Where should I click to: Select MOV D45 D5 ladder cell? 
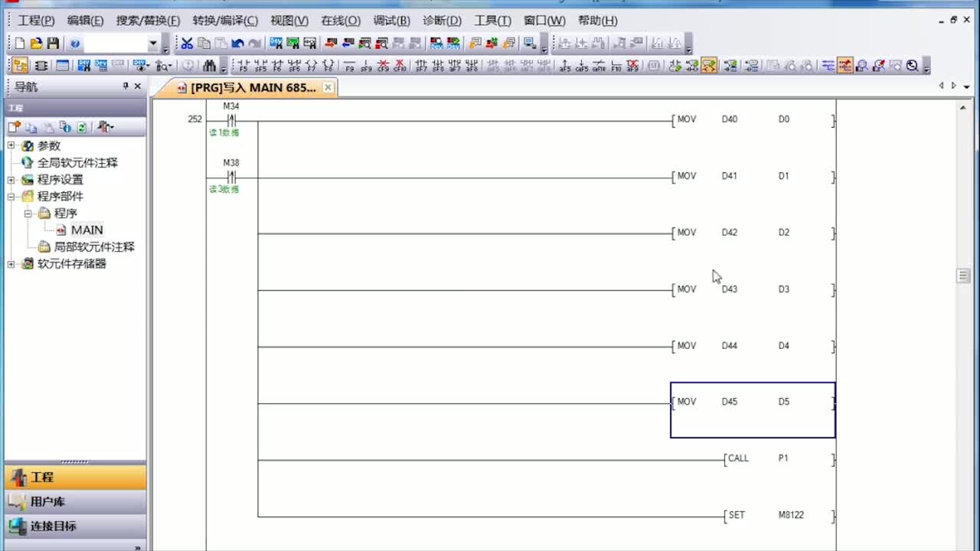753,410
